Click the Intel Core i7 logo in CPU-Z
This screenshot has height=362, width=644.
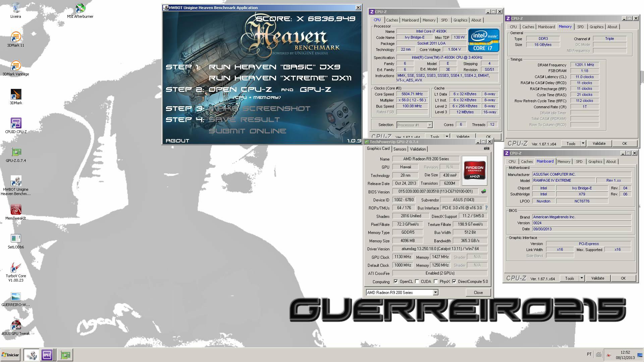(484, 40)
